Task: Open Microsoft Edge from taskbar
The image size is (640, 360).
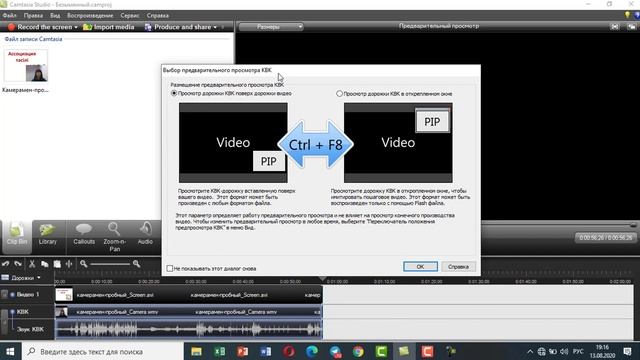Action: (x=312, y=351)
